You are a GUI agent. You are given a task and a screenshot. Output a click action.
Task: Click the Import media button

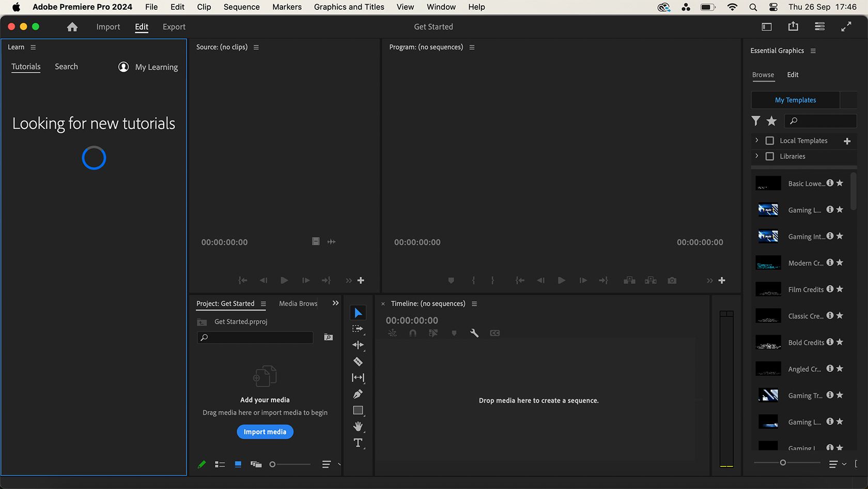[x=265, y=432]
